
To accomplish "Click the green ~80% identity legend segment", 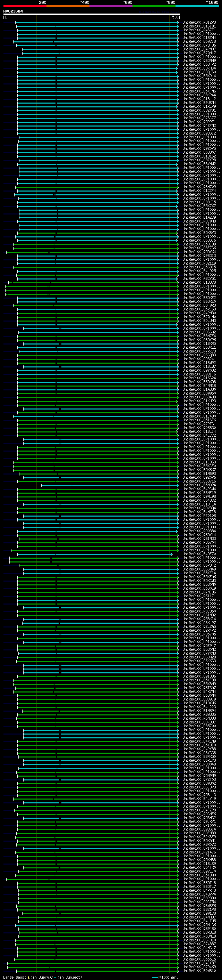I will [x=154, y=6].
